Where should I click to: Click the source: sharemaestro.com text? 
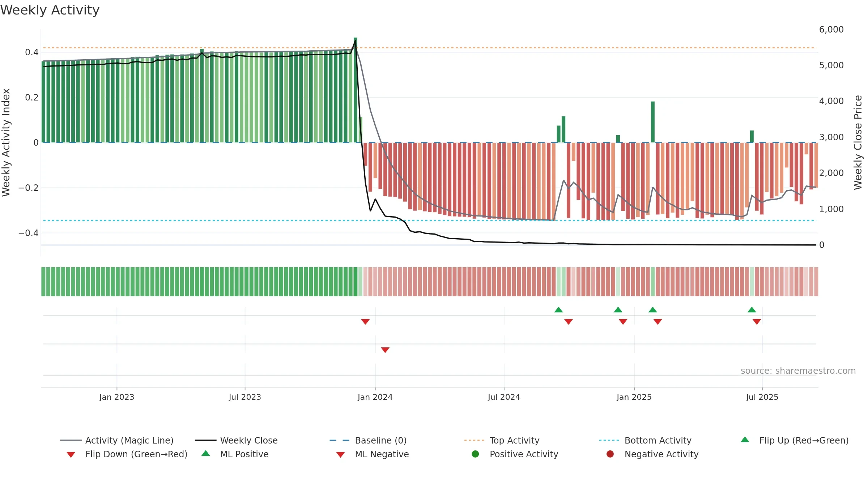point(798,371)
